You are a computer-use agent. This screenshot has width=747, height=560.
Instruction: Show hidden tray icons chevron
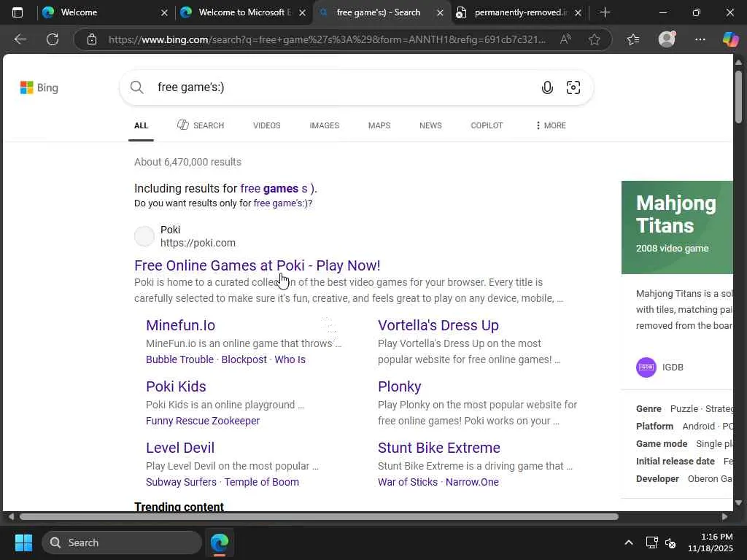[629, 542]
